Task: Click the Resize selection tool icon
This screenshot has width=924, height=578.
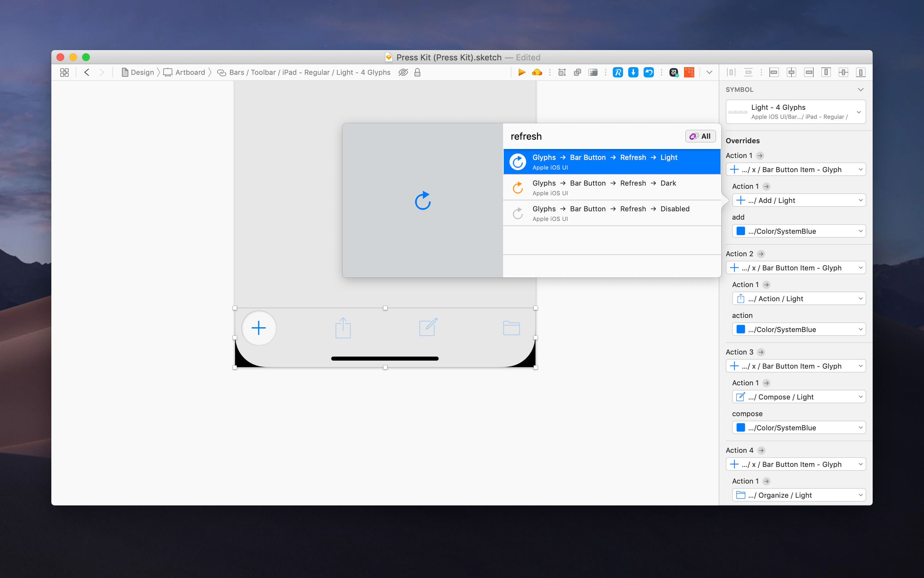Action: pos(562,72)
